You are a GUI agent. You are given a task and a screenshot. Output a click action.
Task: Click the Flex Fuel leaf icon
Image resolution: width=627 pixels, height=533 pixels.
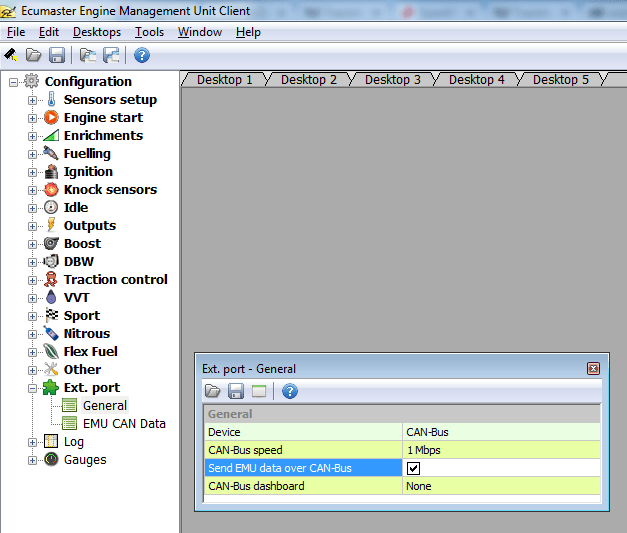click(51, 351)
